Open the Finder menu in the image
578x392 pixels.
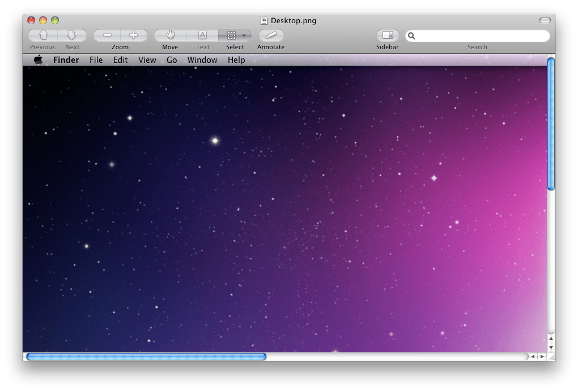(66, 59)
